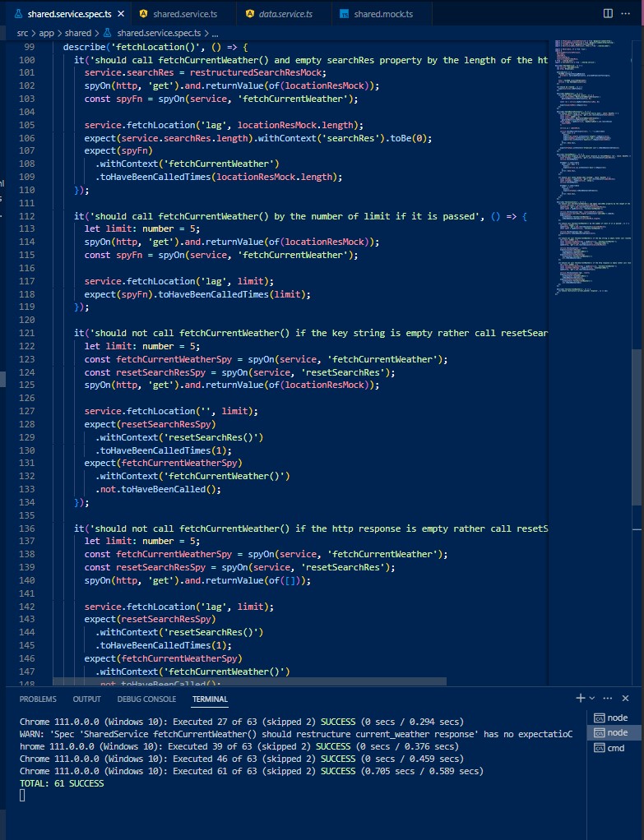Click 'returnValue(of([]))' on line 140
This screenshot has height=840, width=644.
(256, 580)
